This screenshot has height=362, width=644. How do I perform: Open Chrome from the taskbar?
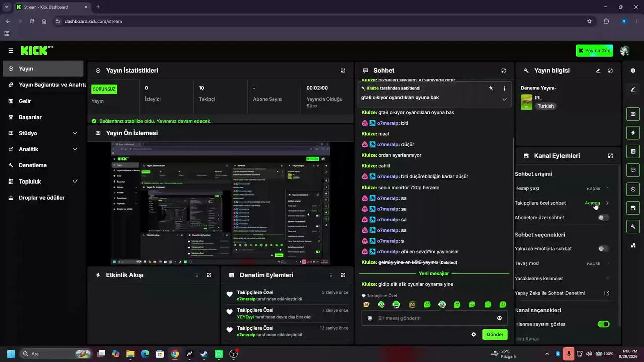coord(175,354)
